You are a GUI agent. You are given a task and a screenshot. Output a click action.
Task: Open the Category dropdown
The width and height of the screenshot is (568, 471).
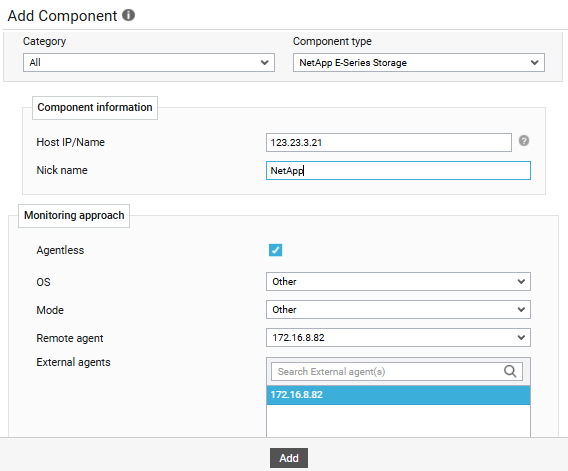[x=149, y=63]
